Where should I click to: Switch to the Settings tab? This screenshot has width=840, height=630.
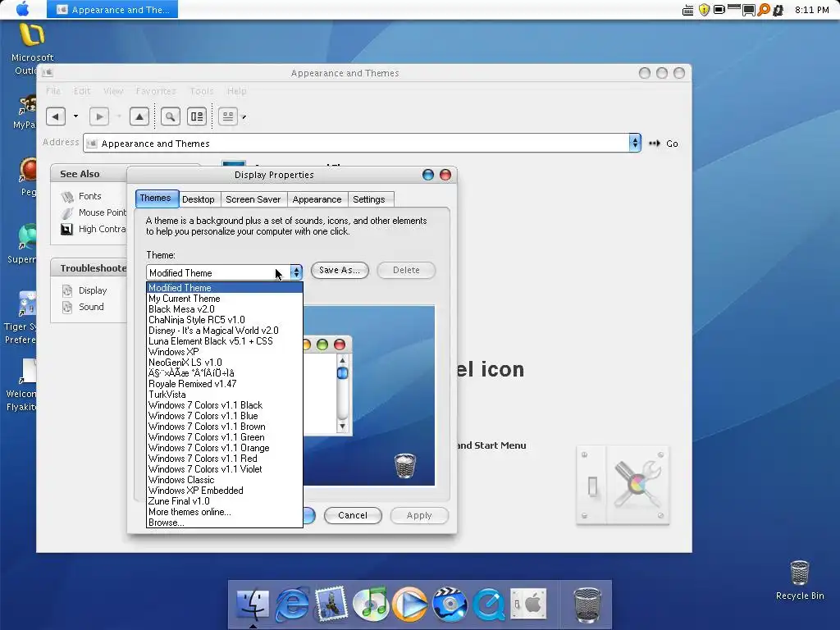click(368, 199)
